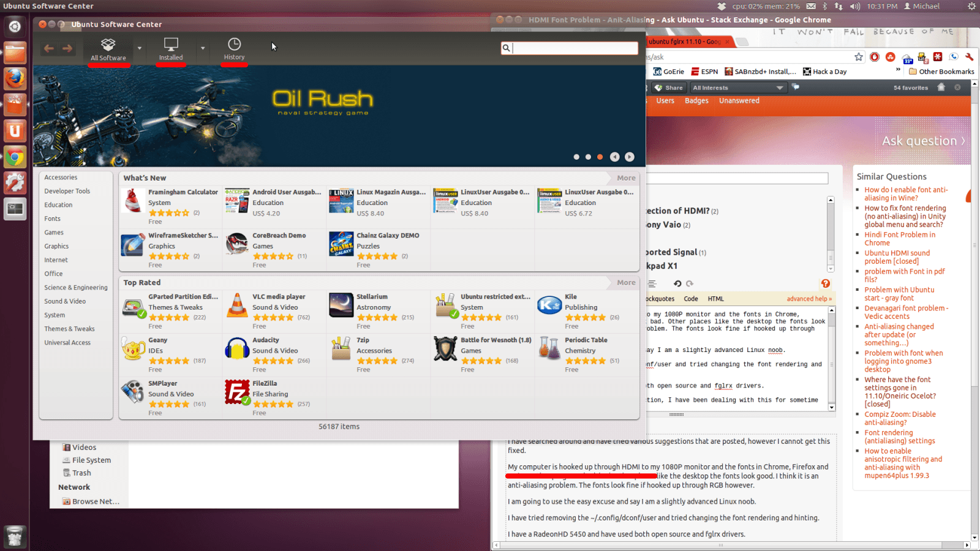The width and height of the screenshot is (980, 551).
Task: Launch Google Chrome from the Ubuntu launcher
Action: click(15, 157)
